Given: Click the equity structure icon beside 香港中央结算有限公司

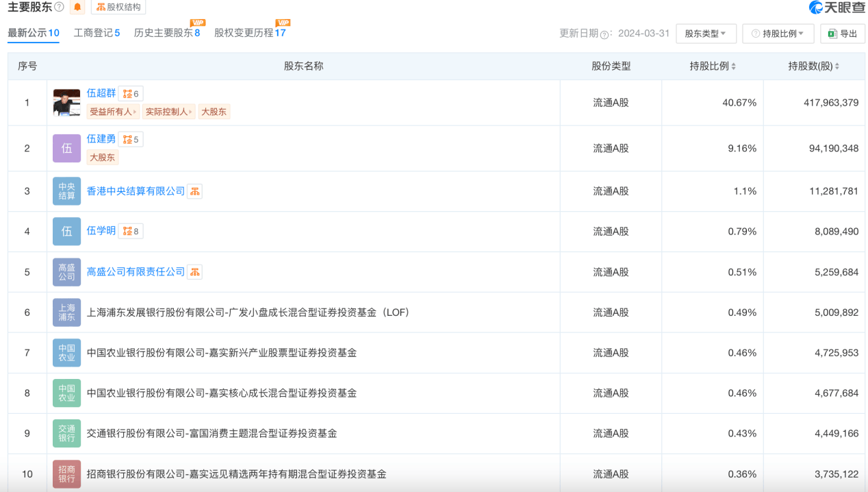Looking at the screenshot, I should [195, 191].
